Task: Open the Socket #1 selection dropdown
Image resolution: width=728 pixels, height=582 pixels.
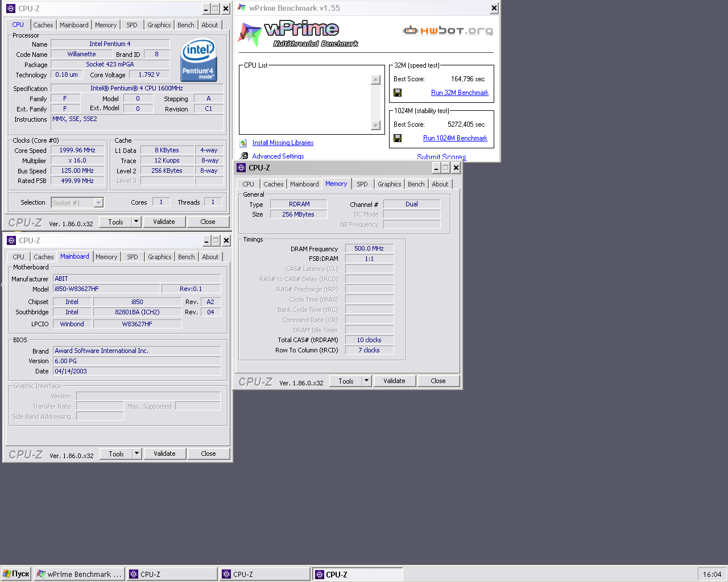Action: pos(98,203)
